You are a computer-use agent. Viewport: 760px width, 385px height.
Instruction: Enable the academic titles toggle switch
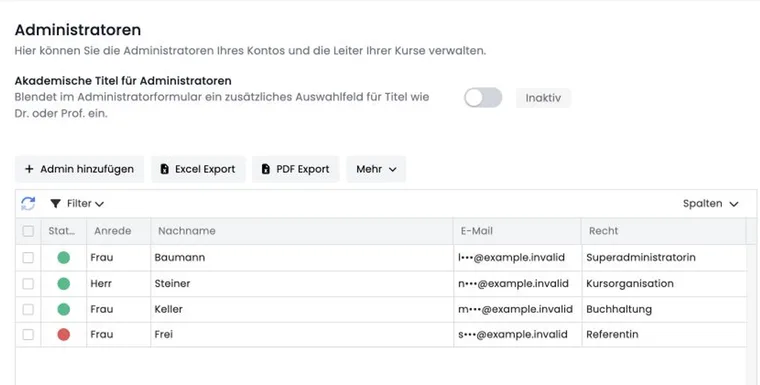[483, 98]
